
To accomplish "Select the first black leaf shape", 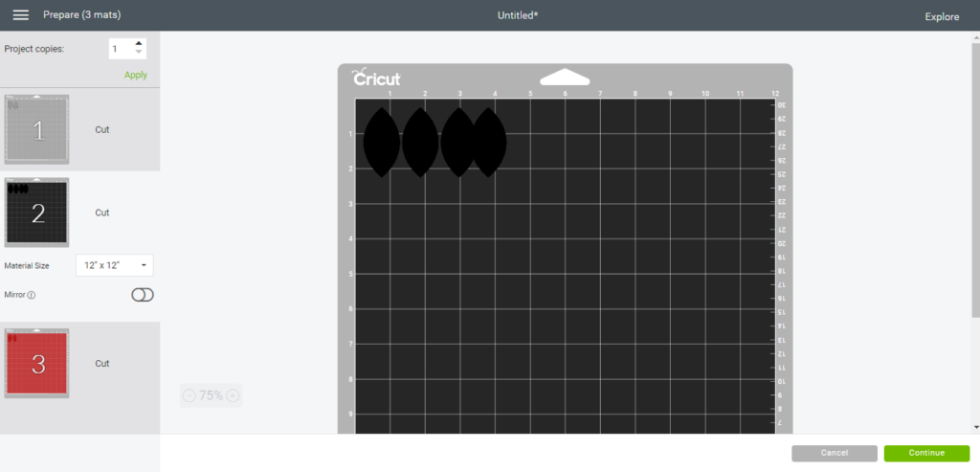I will pos(380,142).
